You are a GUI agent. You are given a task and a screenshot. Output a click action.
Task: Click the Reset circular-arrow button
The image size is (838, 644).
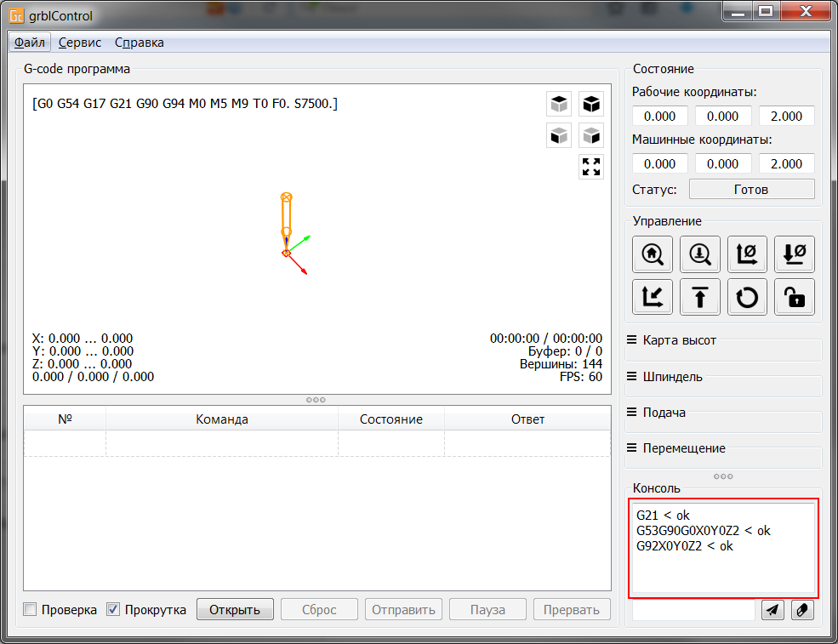[747, 297]
